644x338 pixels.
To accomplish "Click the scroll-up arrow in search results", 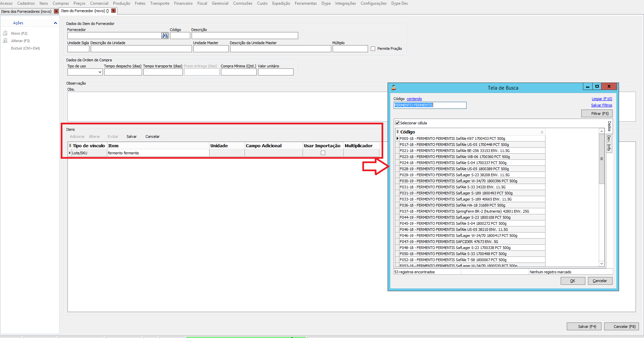I will [x=601, y=131].
